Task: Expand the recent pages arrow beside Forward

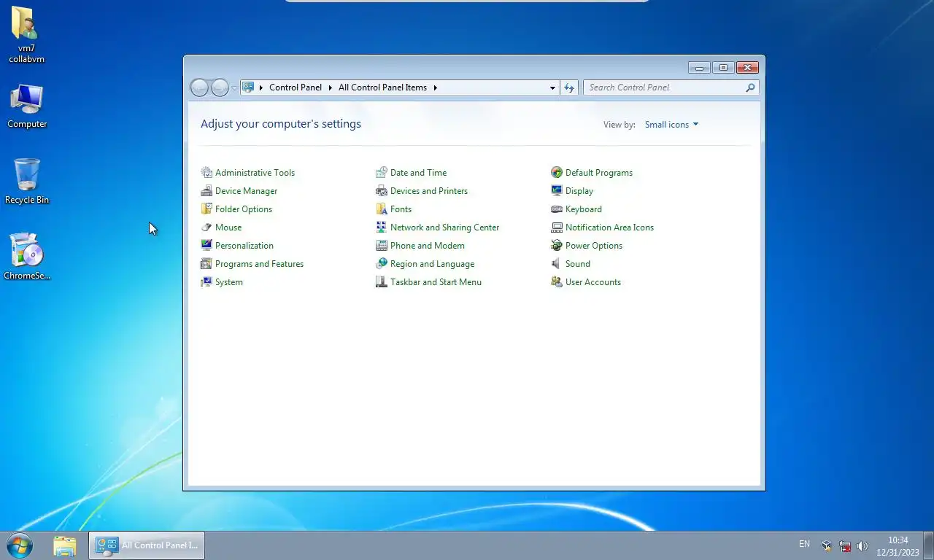Action: [x=234, y=87]
